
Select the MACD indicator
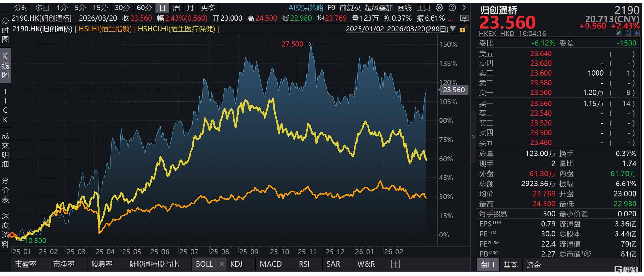point(270,264)
